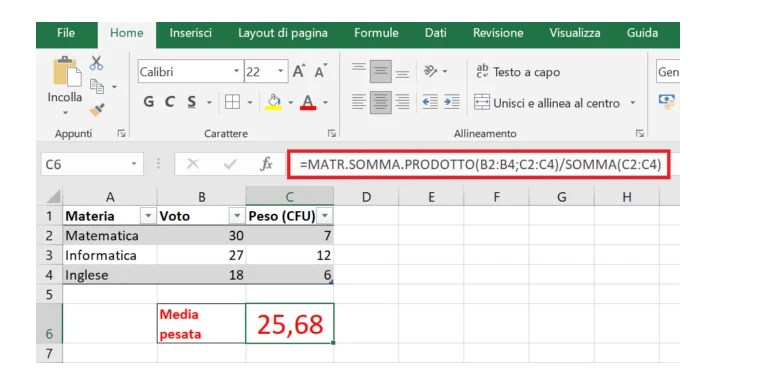The image size is (761, 377).
Task: Switch to the Formule tab
Action: point(376,33)
